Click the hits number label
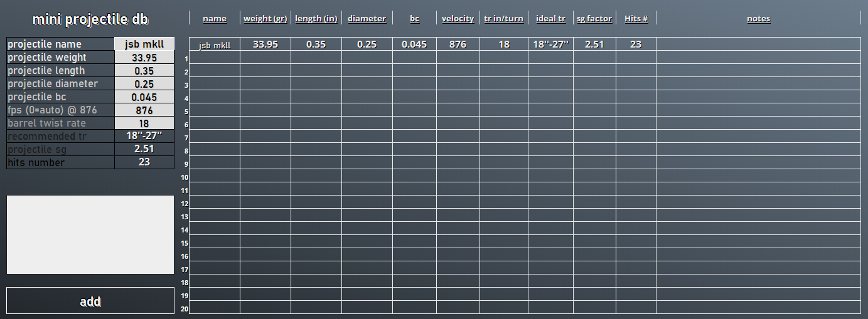Image resolution: width=868 pixels, height=319 pixels. point(36,163)
